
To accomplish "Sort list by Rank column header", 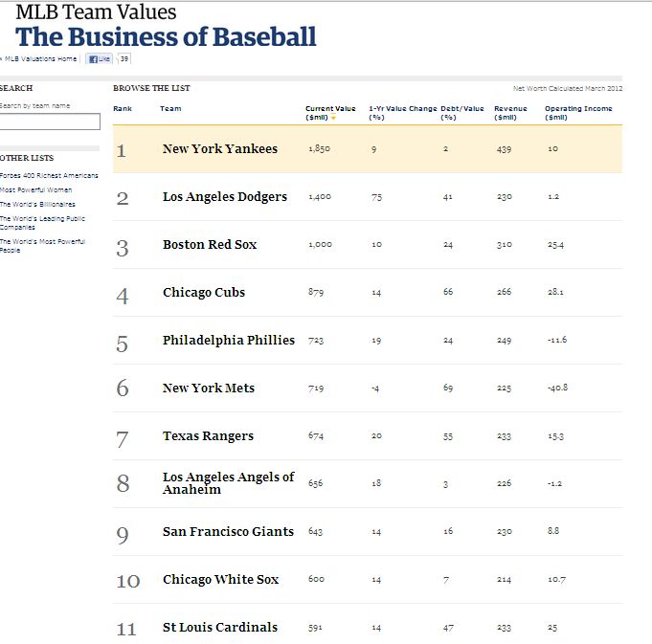I will click(123, 109).
